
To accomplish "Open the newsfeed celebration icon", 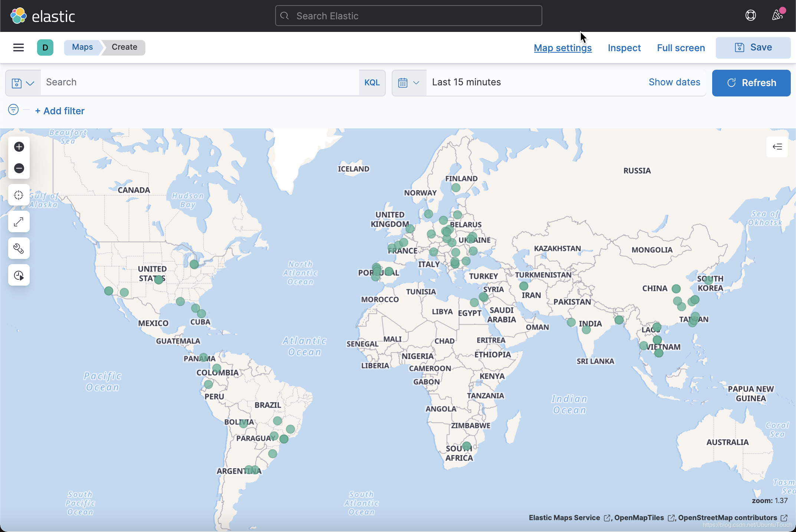I will [777, 16].
